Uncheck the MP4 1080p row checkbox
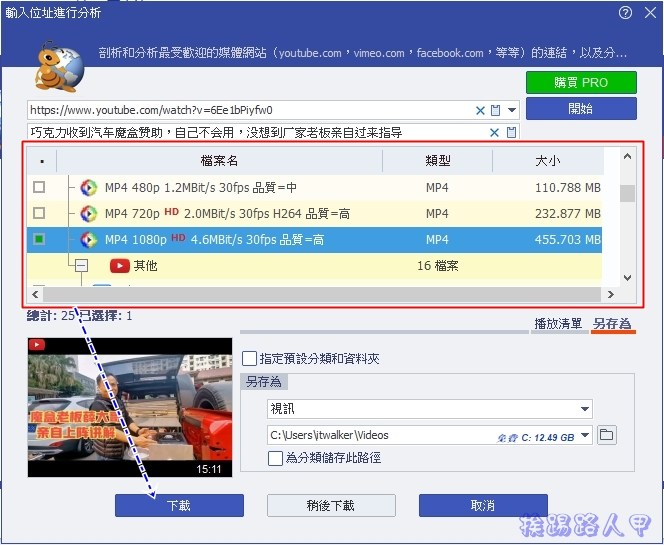This screenshot has height=545, width=664. tap(39, 239)
